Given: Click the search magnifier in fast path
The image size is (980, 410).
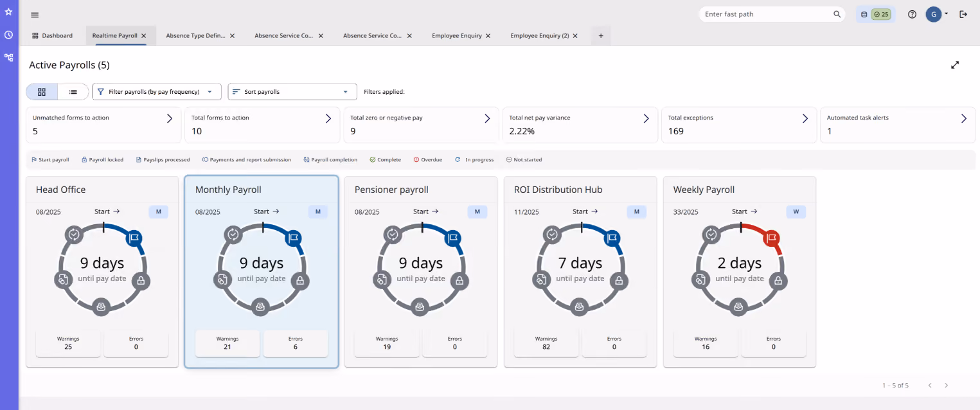Looking at the screenshot, I should pos(837,14).
